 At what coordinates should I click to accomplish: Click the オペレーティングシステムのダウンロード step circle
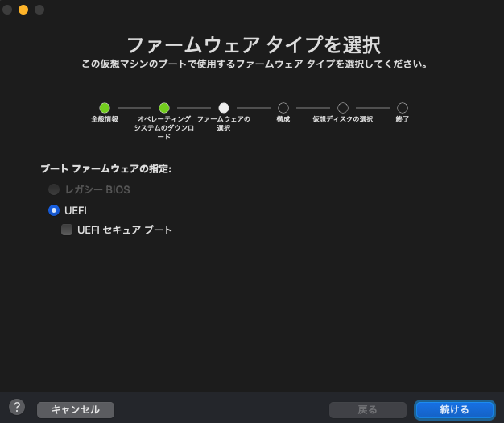pos(164,108)
